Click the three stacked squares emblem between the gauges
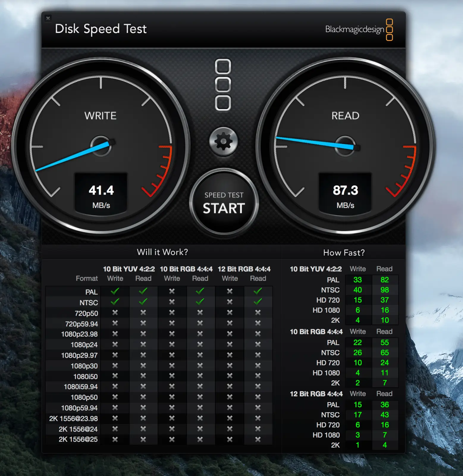Viewport: 463px width, 476px height. 223,85
